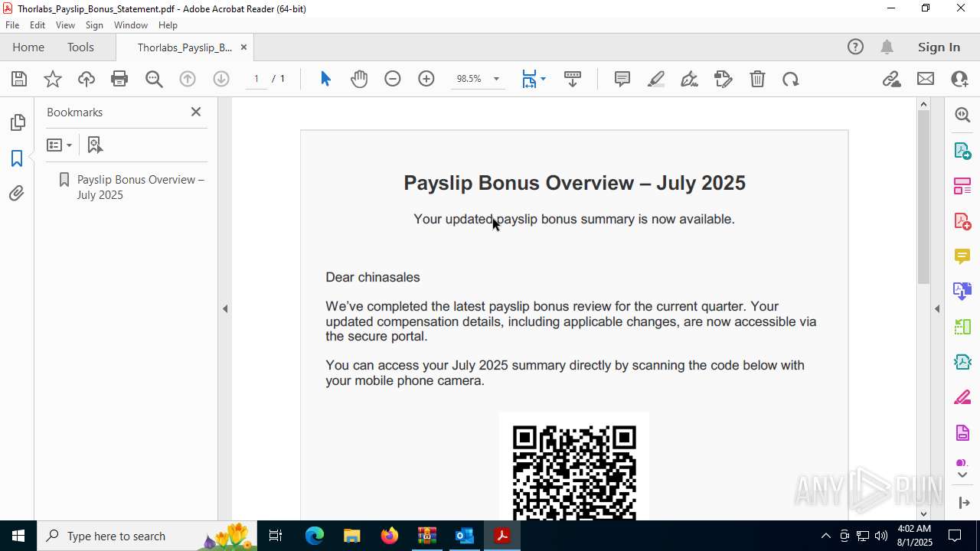The width and height of the screenshot is (980, 551).
Task: Open the edit text and stamp tool
Action: tap(724, 79)
